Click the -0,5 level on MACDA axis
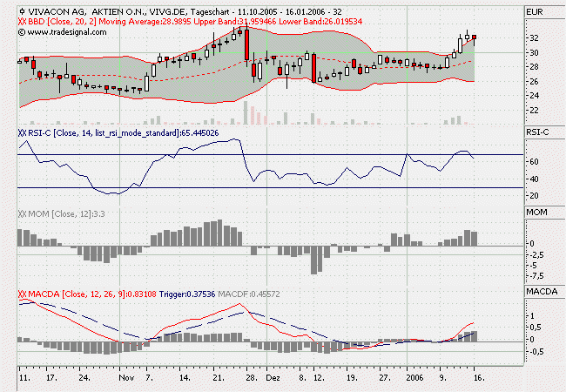Viewport: 566px width, 392px height. tap(536, 352)
